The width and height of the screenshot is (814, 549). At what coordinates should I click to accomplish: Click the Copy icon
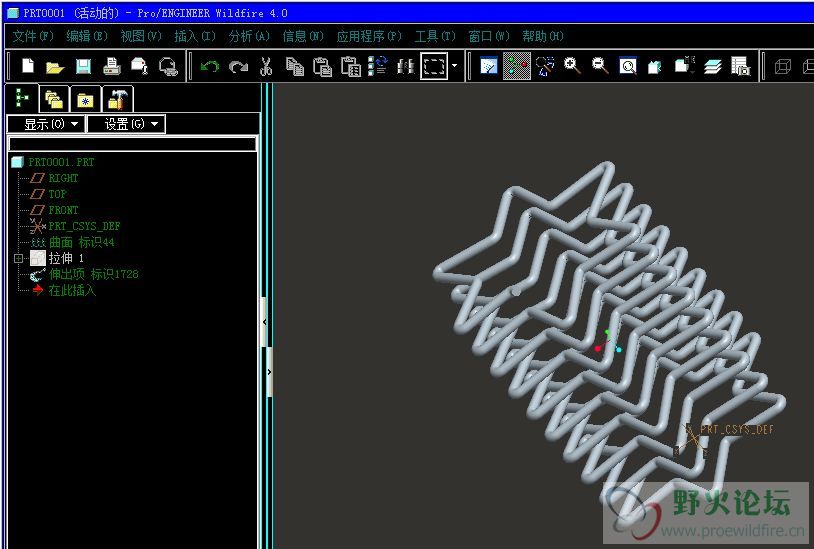[x=295, y=66]
